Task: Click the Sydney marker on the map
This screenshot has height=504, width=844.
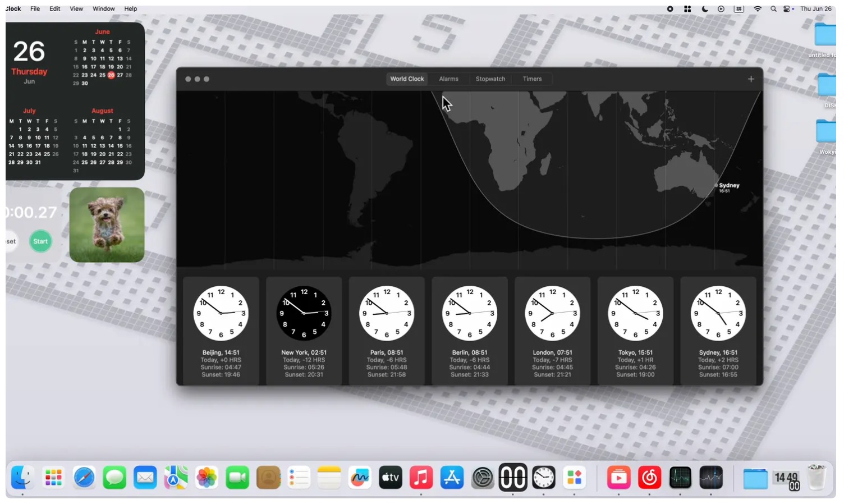Action: coord(716,185)
